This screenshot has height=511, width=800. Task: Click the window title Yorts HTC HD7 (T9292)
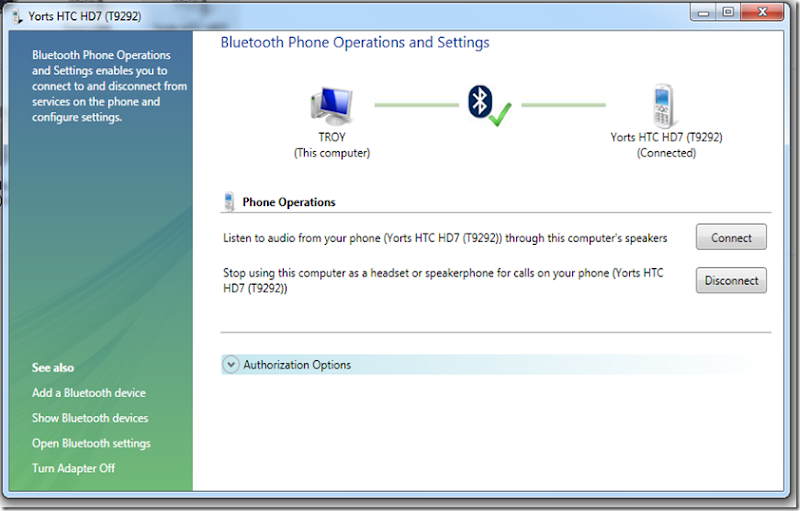85,16
